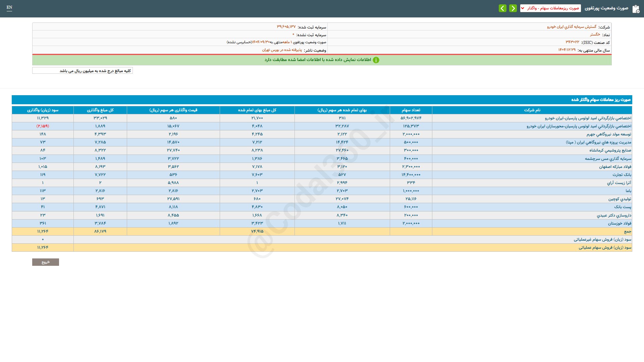644x362 pixels.
Task: Select the فولاد مبارکه اصفهان row name
Action: coord(615,167)
